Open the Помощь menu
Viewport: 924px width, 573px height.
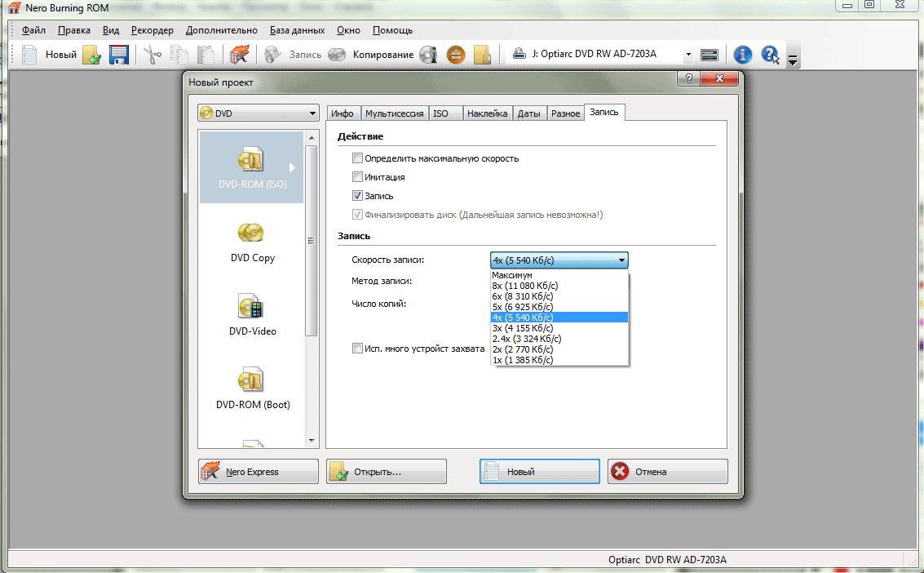pyautogui.click(x=392, y=30)
